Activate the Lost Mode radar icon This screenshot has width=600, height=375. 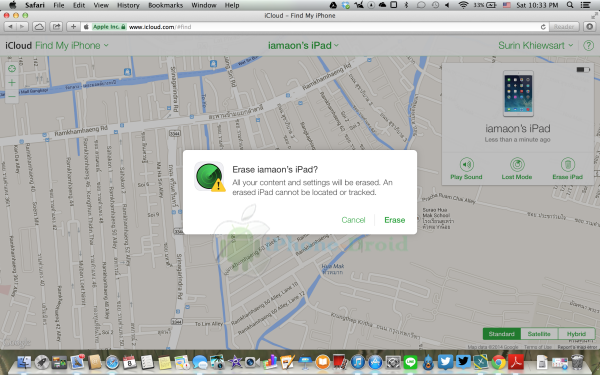[517, 165]
